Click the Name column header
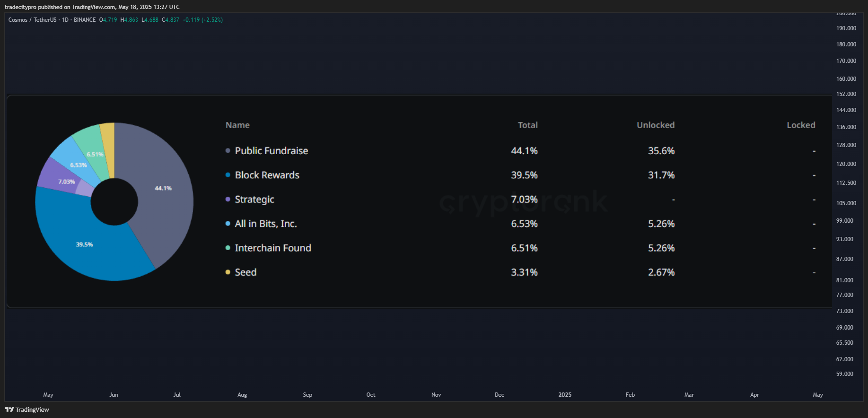 tap(237, 125)
